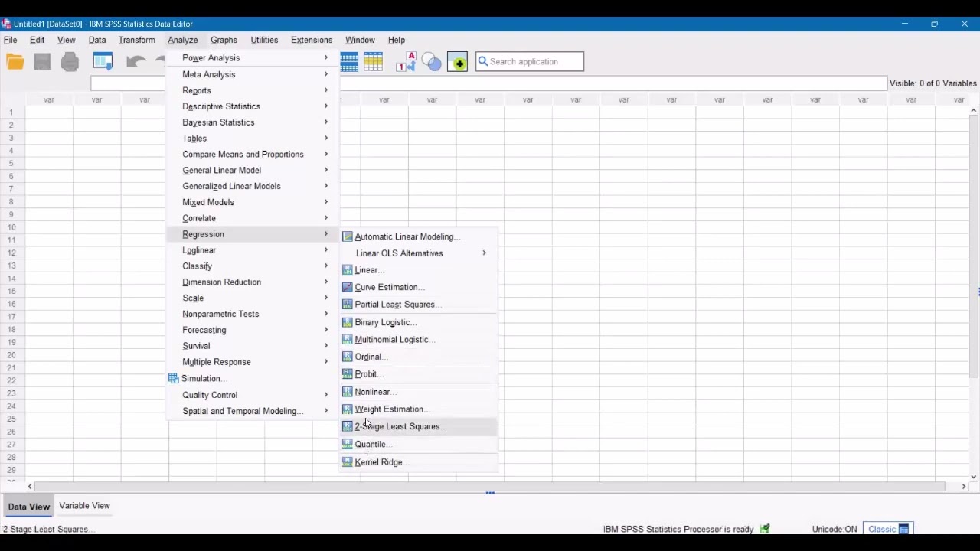Click the Curve Estimation icon

coord(348,287)
